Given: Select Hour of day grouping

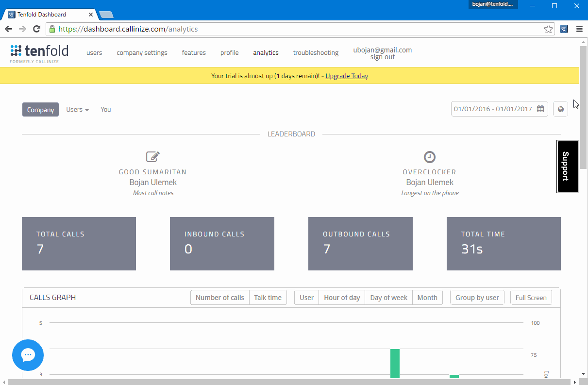Looking at the screenshot, I should pos(341,297).
